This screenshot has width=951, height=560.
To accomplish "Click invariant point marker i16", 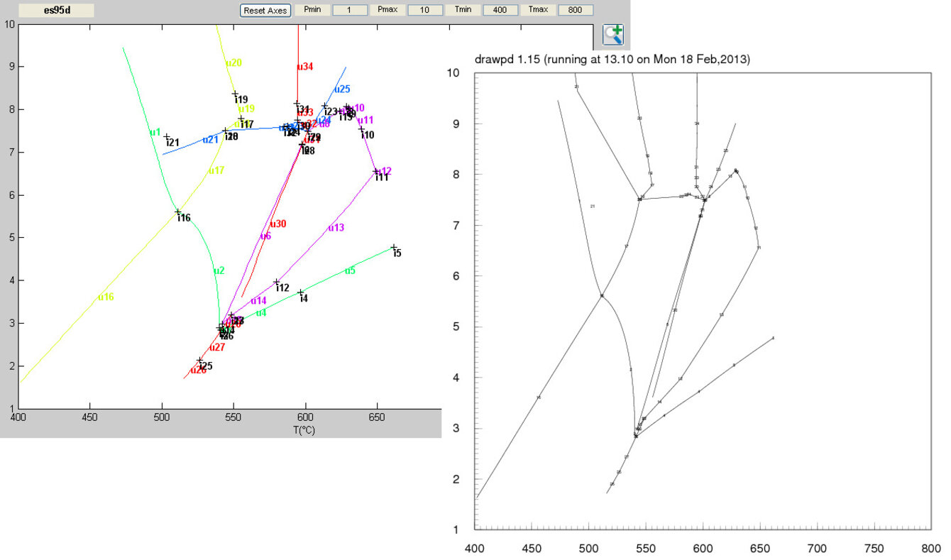I will click(177, 212).
